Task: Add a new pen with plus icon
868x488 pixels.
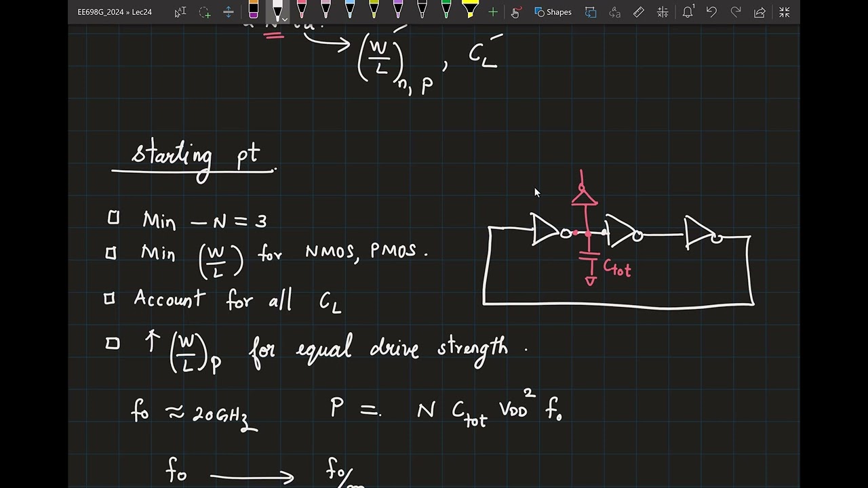Action: tap(493, 12)
